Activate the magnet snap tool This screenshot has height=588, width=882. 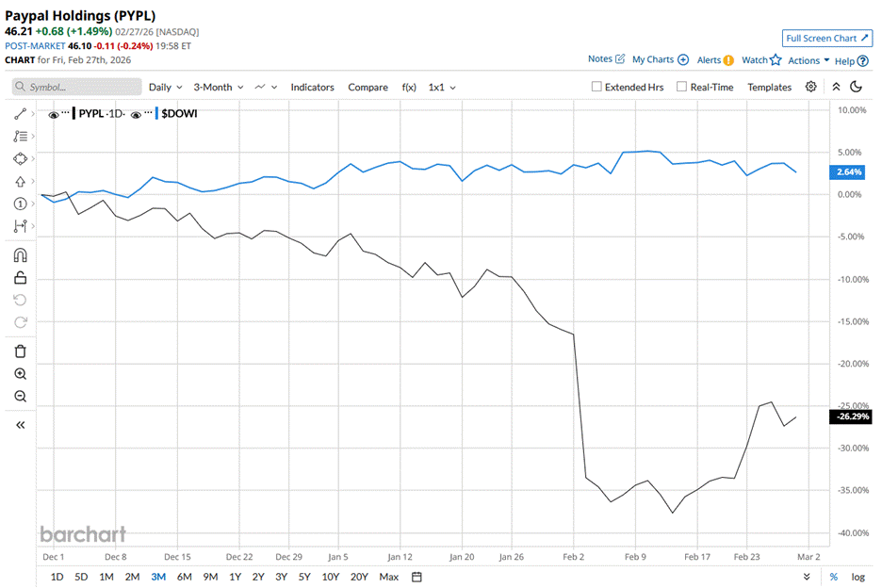point(20,254)
